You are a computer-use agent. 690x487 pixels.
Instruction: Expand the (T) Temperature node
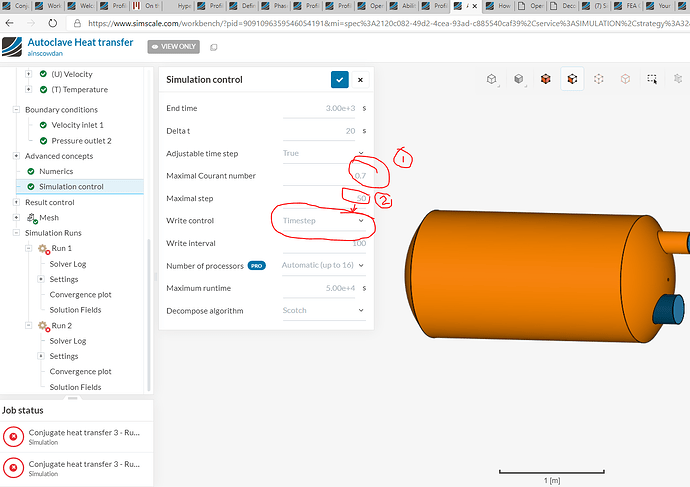[x=29, y=89]
